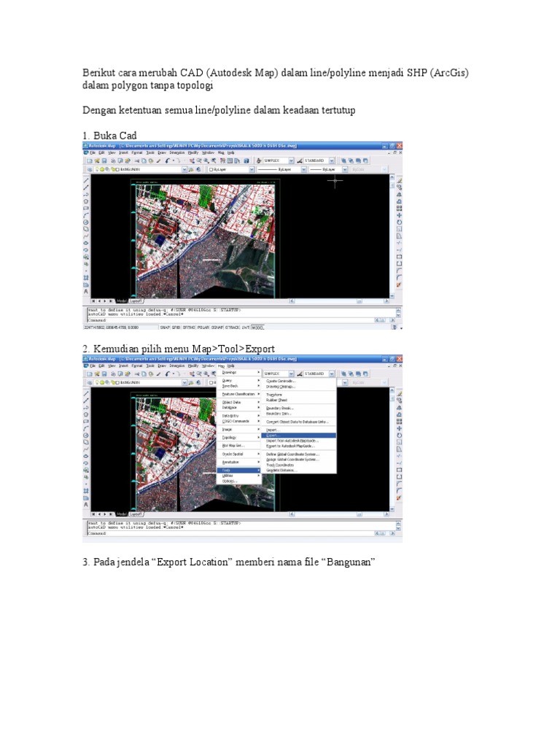
Task: Click the Undo arrow in step 1 toolbar
Action: (x=167, y=161)
